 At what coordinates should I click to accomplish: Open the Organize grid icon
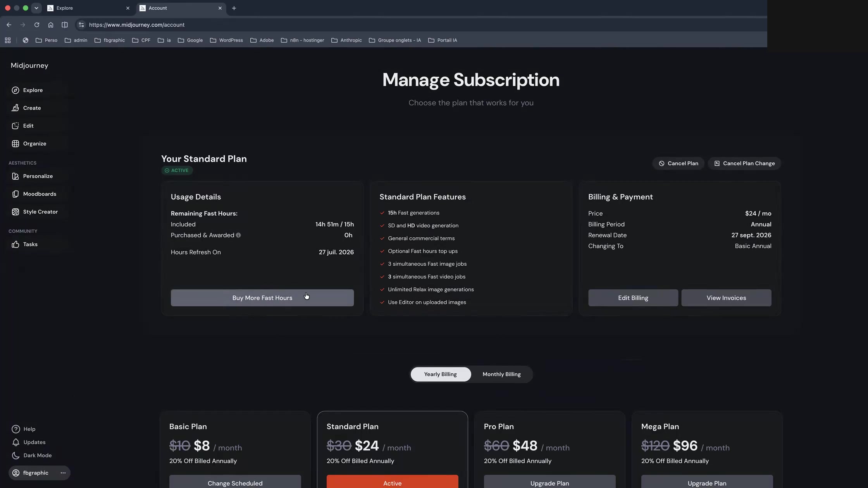tap(15, 144)
